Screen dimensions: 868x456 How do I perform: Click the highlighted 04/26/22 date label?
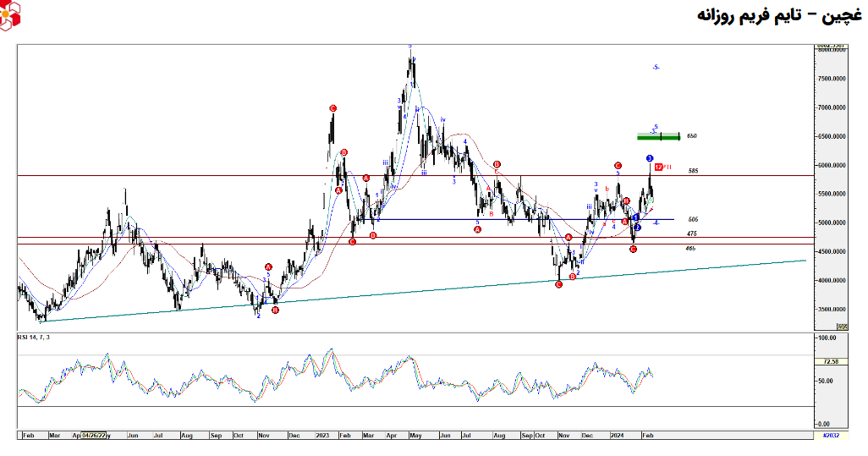point(93,435)
